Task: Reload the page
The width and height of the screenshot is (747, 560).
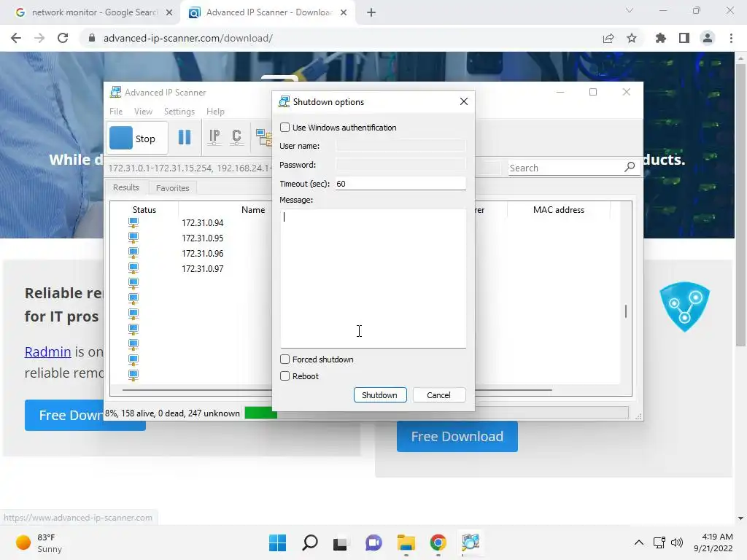Action: (x=63, y=38)
